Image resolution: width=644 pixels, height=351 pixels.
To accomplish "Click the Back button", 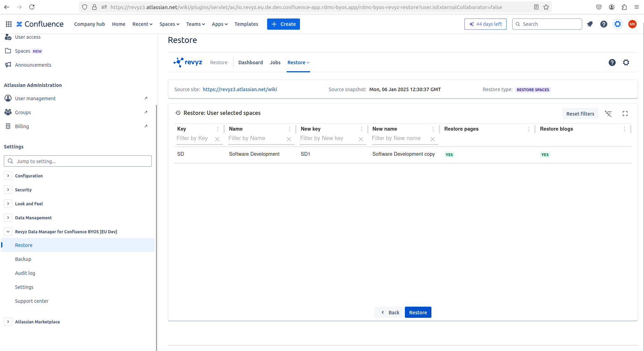I will [390, 312].
